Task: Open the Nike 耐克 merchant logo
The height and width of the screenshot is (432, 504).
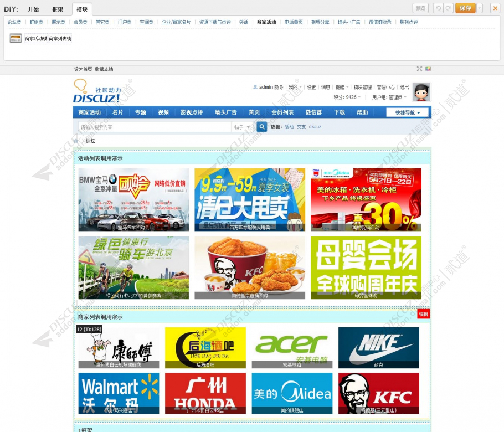Action: point(379,348)
